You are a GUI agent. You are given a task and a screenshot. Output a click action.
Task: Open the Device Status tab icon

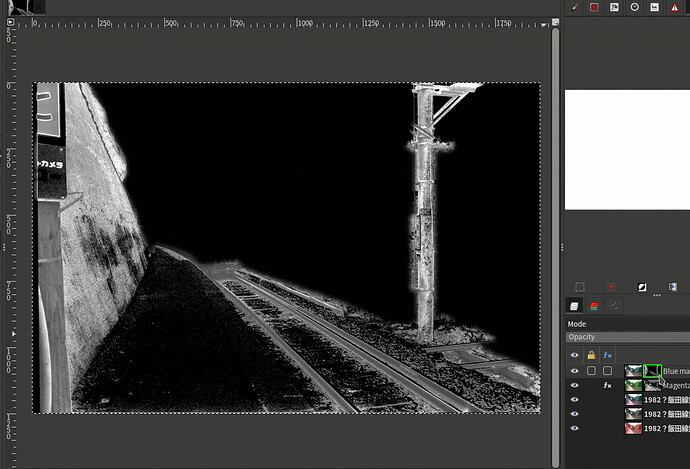point(594,7)
